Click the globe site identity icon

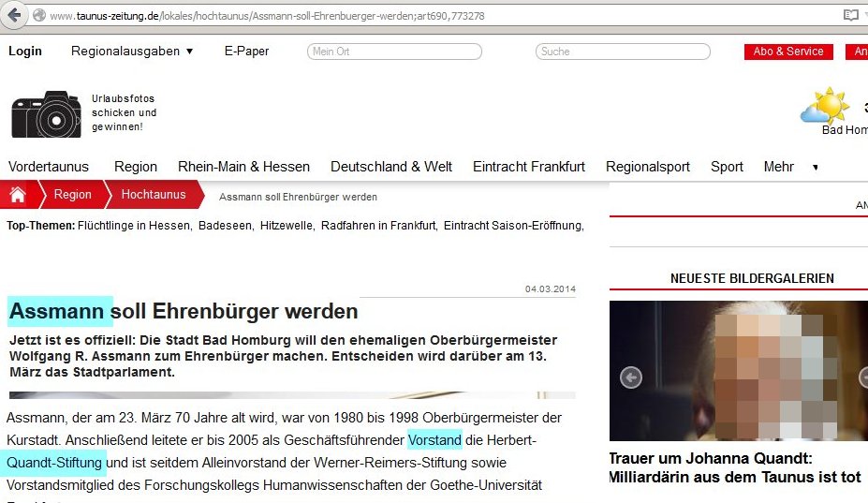point(39,16)
